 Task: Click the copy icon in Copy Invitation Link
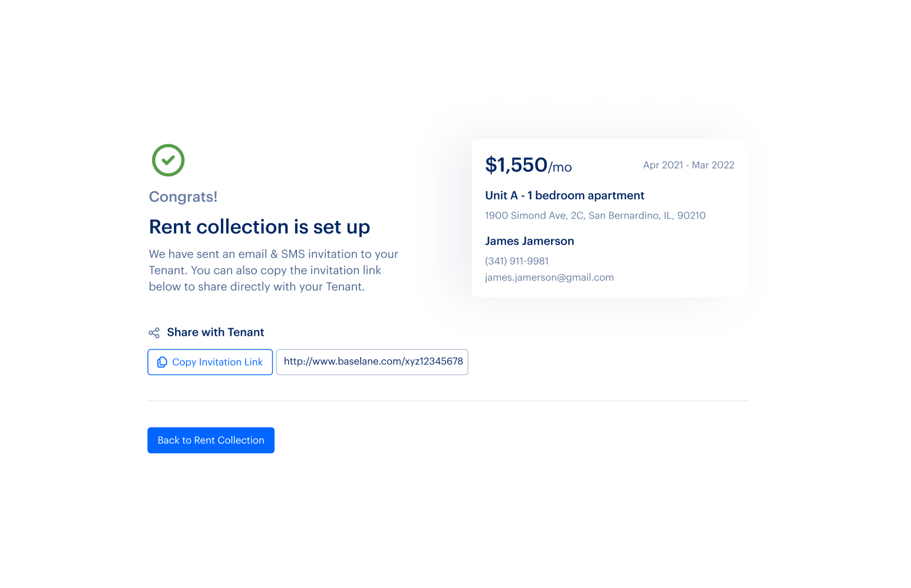tap(162, 362)
